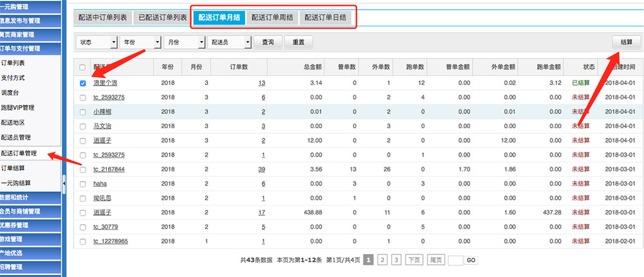Open the 月份 filter dropdown
644x277 pixels.
tap(184, 42)
